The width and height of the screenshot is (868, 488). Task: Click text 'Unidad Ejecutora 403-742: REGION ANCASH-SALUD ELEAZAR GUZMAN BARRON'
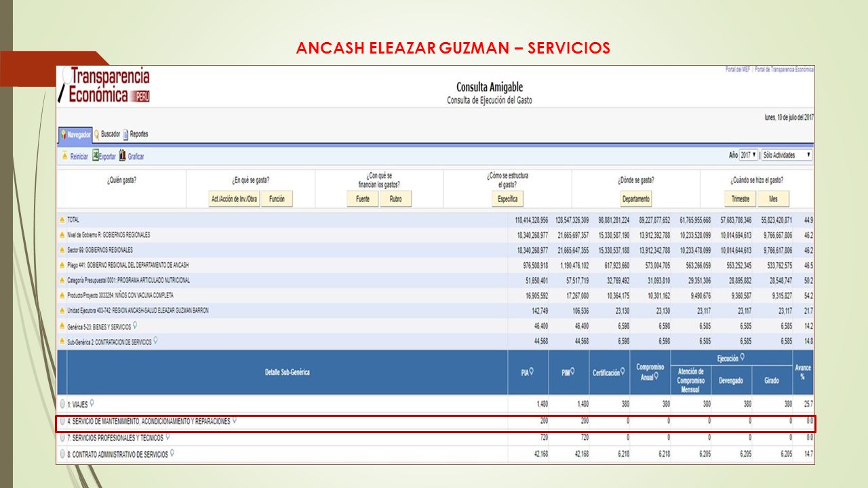[x=138, y=310]
